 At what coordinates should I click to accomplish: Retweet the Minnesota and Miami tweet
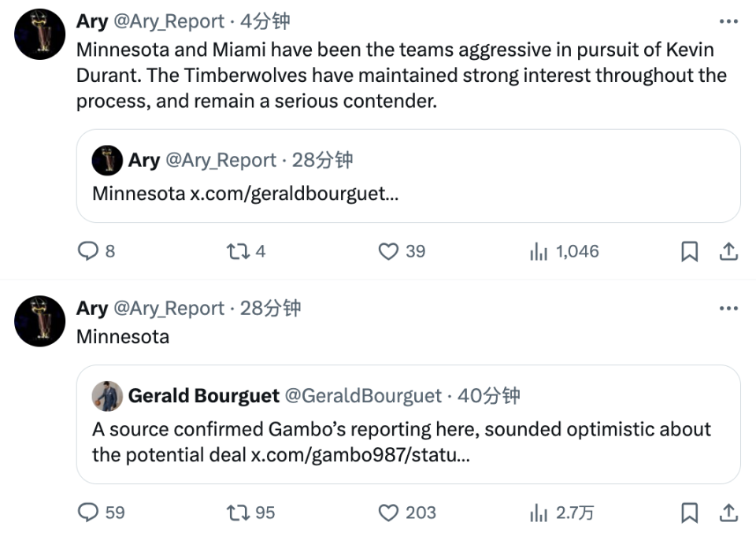point(238,251)
